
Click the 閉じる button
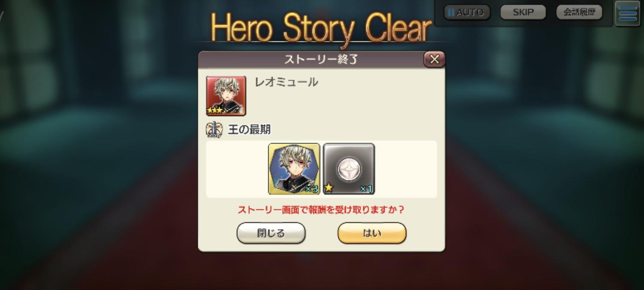point(271,233)
